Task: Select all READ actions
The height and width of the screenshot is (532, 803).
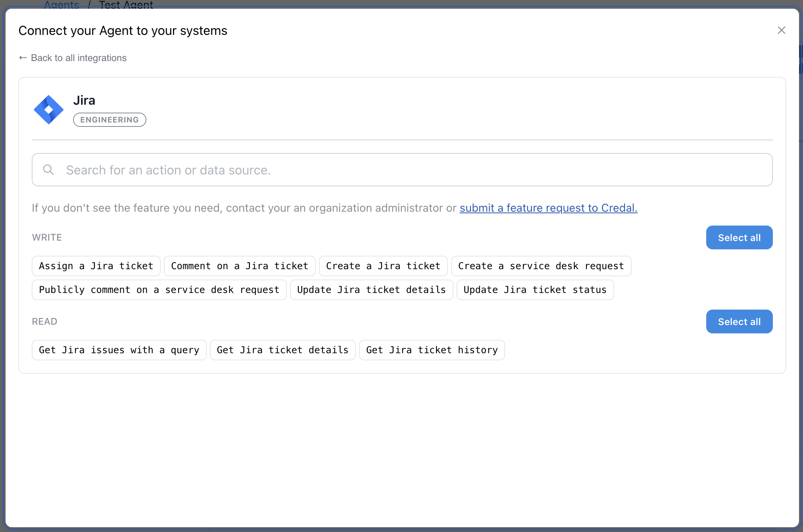Action: click(x=739, y=321)
